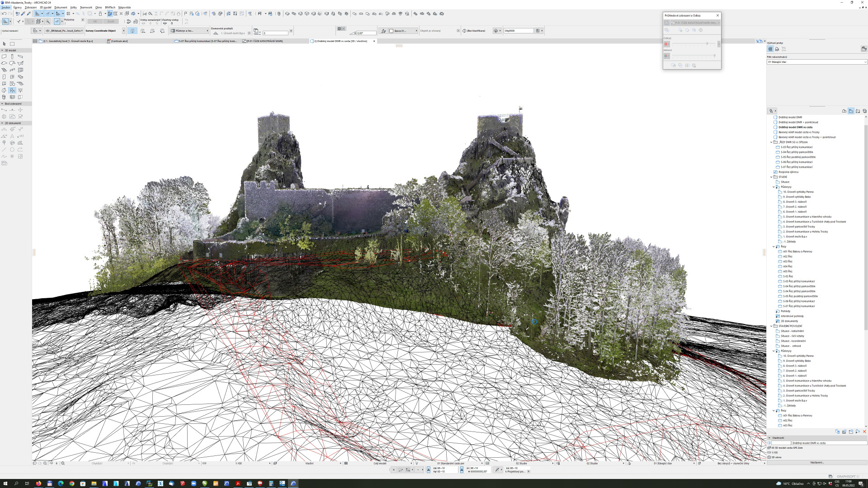The image size is (868, 488).
Task: Open the Teamwork menu
Action: coord(86,7)
